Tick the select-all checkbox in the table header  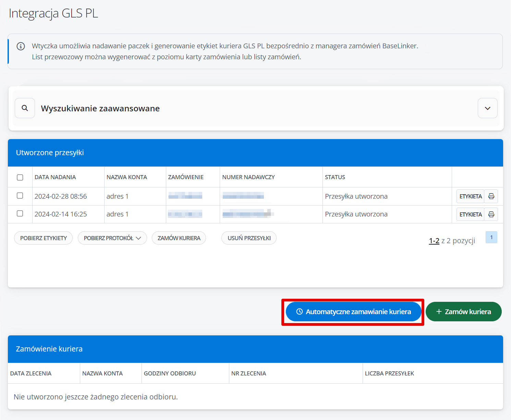click(x=20, y=177)
